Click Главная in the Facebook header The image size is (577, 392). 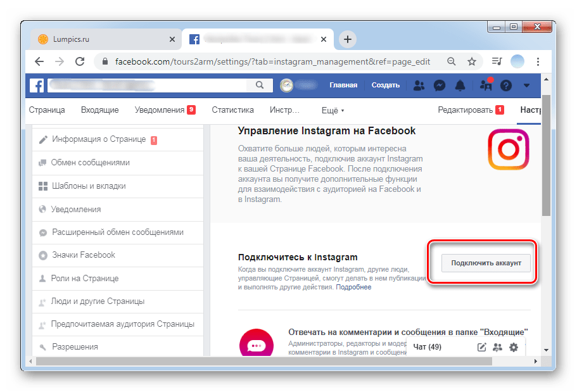343,85
